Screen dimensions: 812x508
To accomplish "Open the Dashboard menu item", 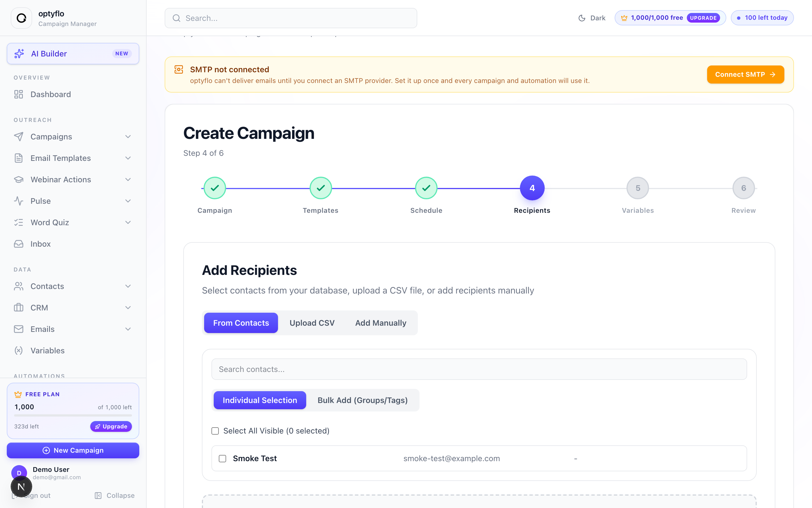I will click(x=73, y=95).
